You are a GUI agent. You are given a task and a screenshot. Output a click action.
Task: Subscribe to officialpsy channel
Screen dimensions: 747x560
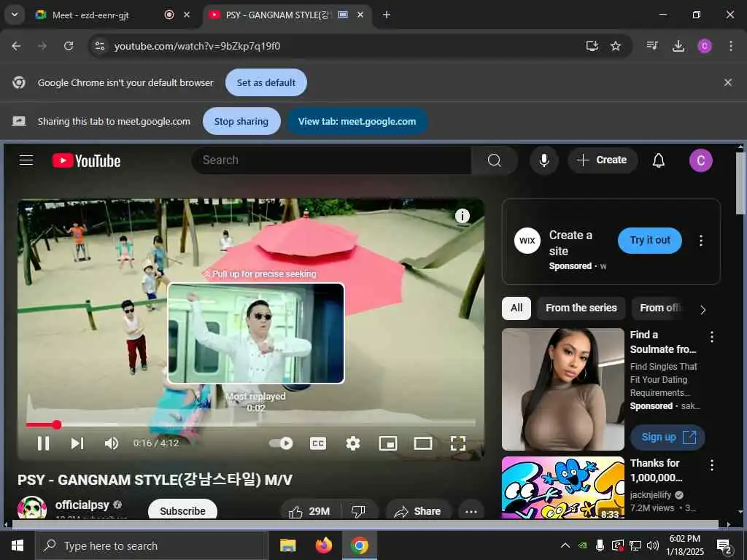click(x=182, y=510)
